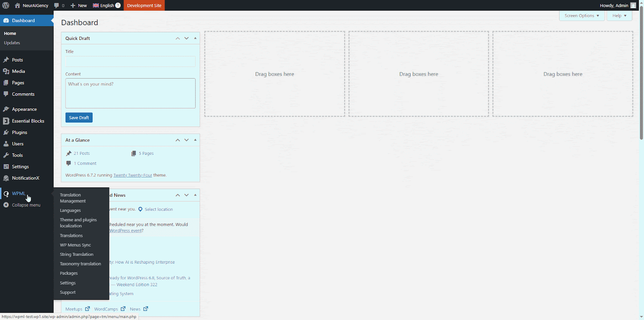Click the Save Draft button
This screenshot has height=320, width=644.
(x=79, y=118)
